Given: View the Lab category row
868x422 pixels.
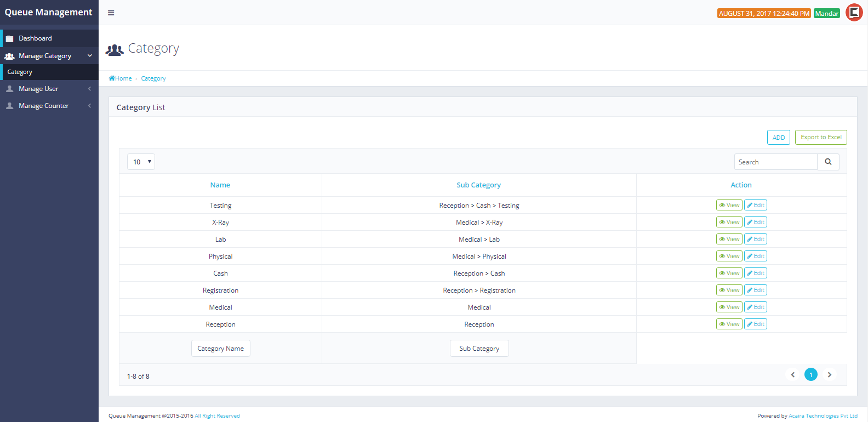Looking at the screenshot, I should click(x=729, y=239).
